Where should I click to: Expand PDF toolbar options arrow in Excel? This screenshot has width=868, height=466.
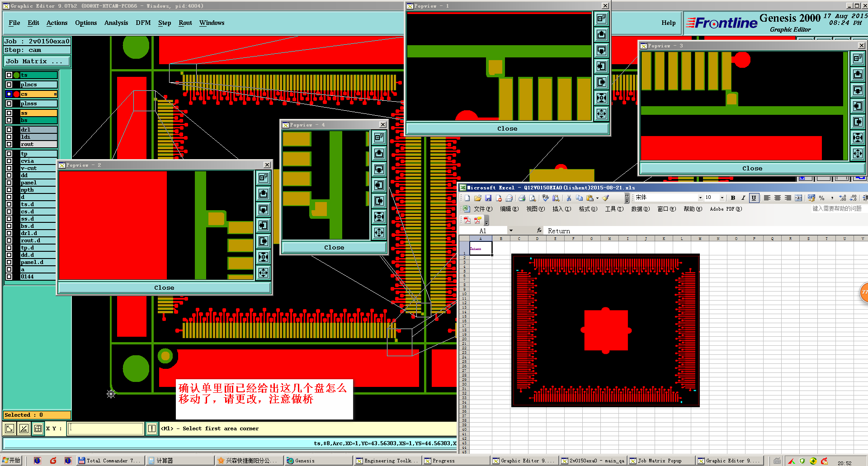point(486,221)
